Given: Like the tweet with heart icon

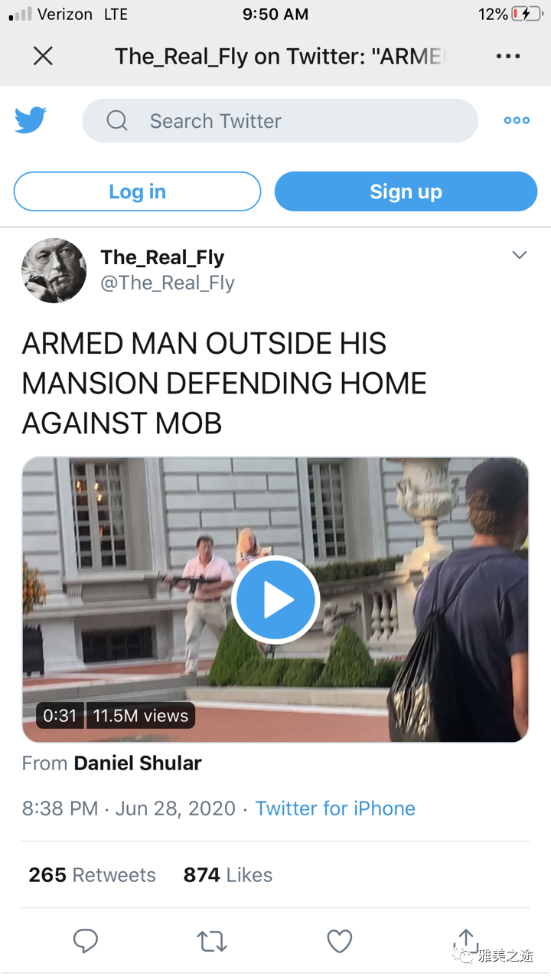Looking at the screenshot, I should [339, 941].
